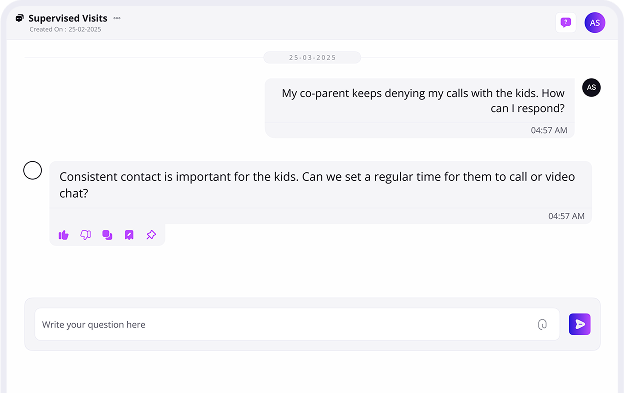The width and height of the screenshot is (624, 393).
Task: Open the purple AS profile avatar
Action: [x=595, y=23]
